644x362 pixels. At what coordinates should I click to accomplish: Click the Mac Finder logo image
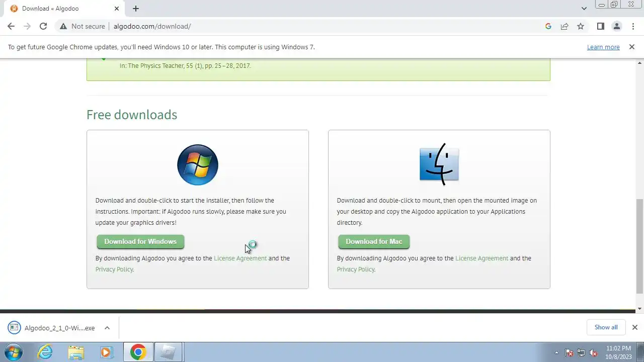click(x=439, y=164)
